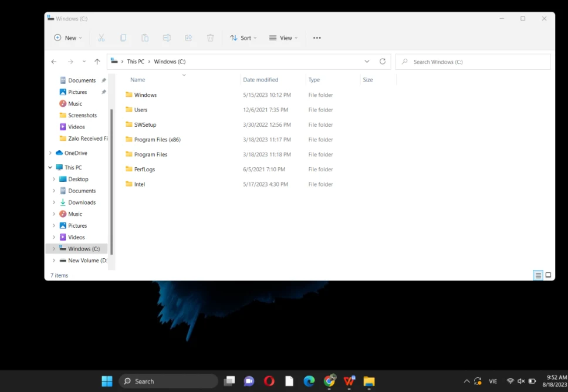Go forward with the right arrow
The width and height of the screenshot is (568, 392).
click(70, 62)
